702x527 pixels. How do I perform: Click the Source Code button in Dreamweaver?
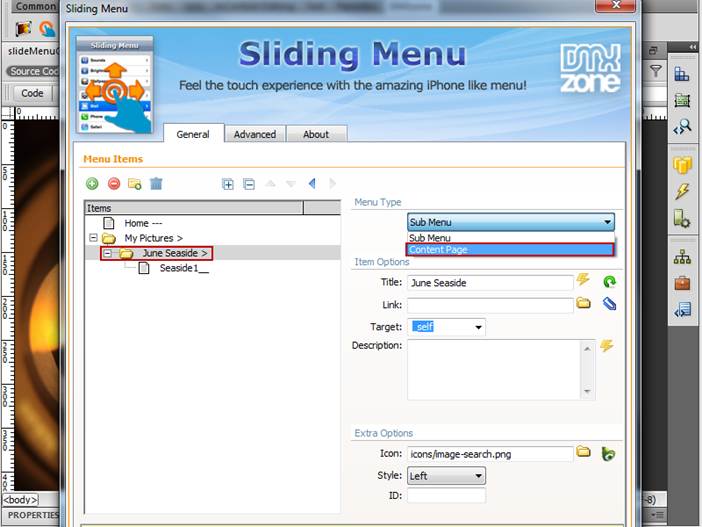(x=33, y=71)
